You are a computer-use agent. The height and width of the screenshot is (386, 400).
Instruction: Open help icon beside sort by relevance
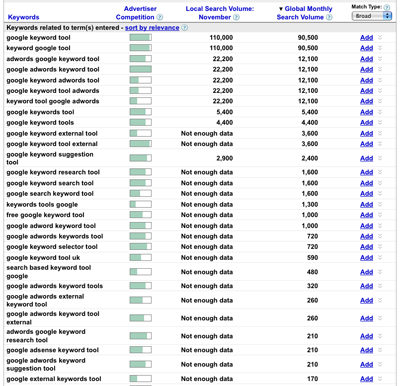[x=184, y=28]
